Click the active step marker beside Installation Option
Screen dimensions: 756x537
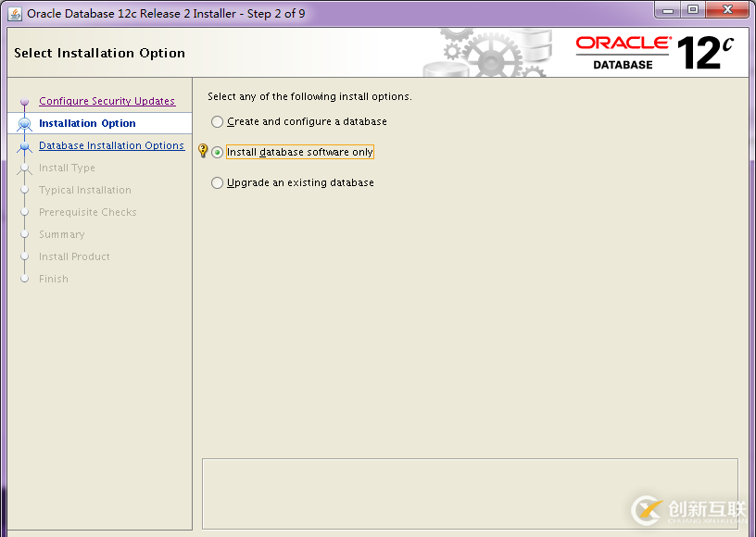tap(25, 124)
